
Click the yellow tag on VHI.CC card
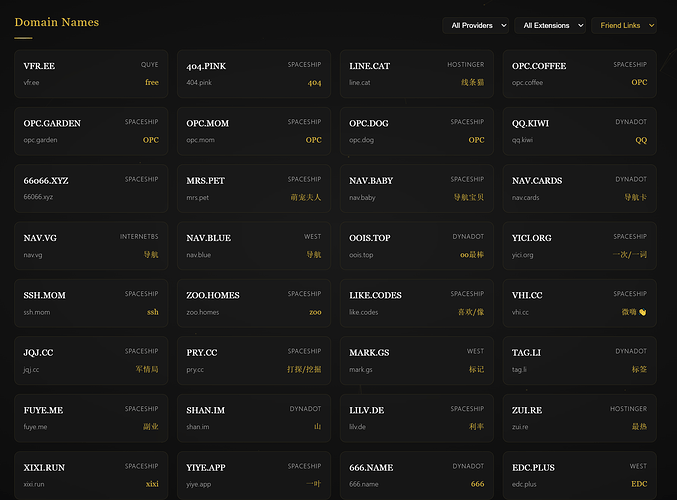click(x=634, y=312)
